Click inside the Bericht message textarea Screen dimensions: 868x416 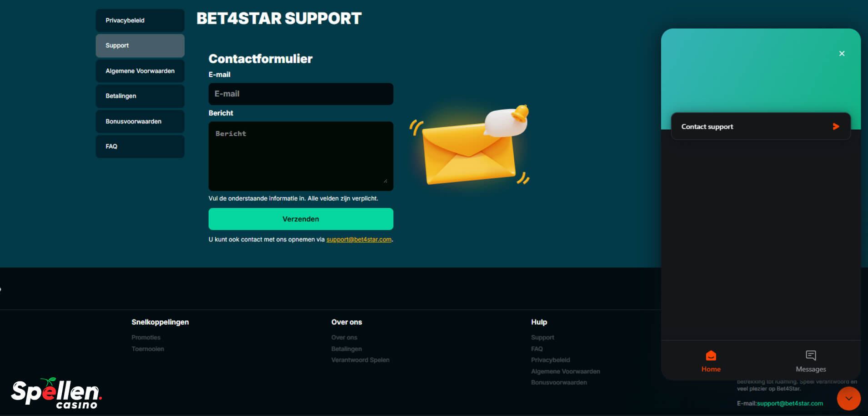pyautogui.click(x=301, y=156)
